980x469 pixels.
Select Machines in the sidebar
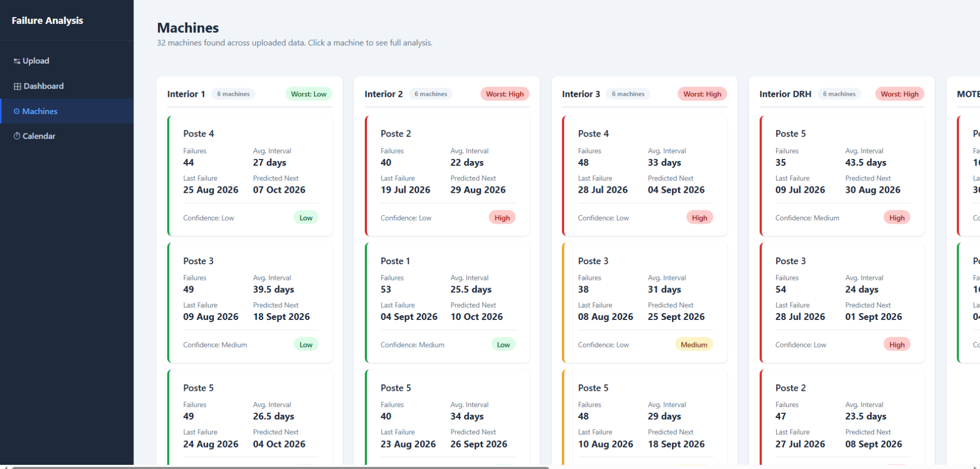(x=67, y=111)
